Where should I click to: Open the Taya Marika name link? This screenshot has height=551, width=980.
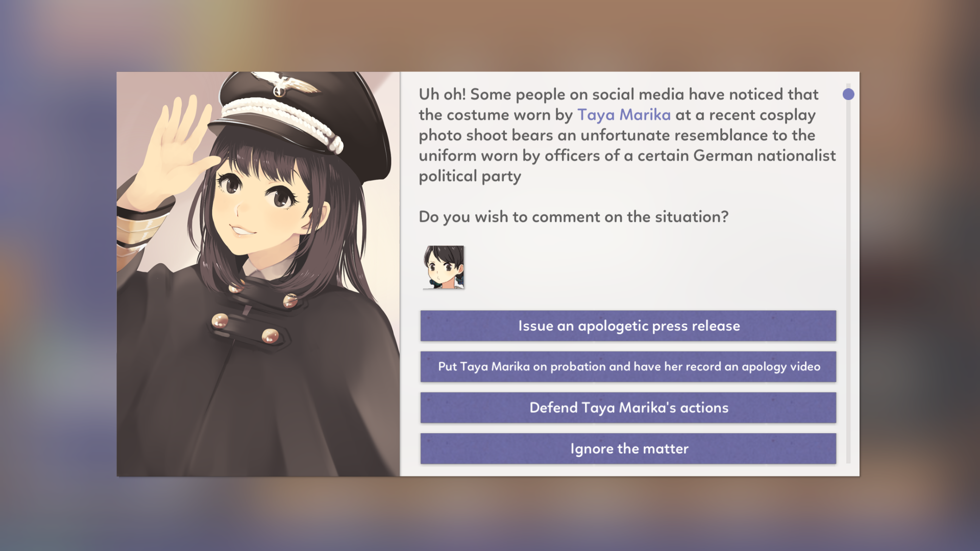point(624,115)
